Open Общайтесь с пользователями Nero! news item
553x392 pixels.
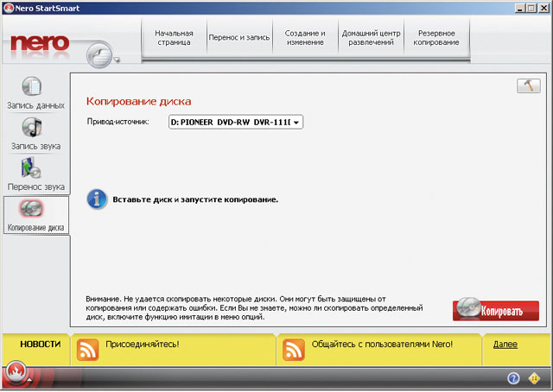[382, 344]
